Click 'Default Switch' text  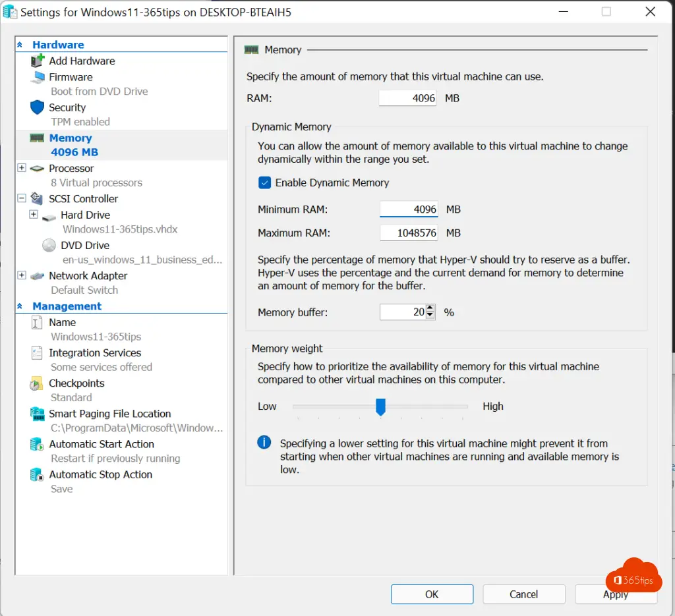point(84,291)
